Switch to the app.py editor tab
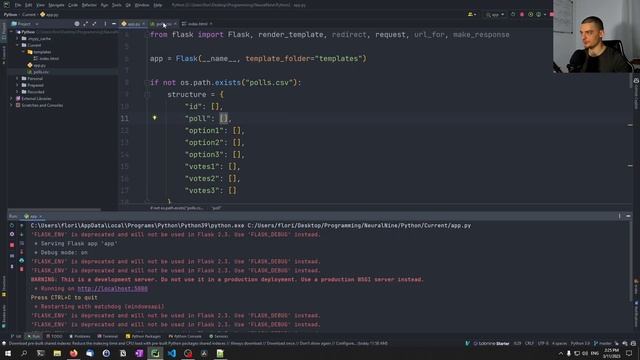The width and height of the screenshot is (640, 360). [x=133, y=24]
